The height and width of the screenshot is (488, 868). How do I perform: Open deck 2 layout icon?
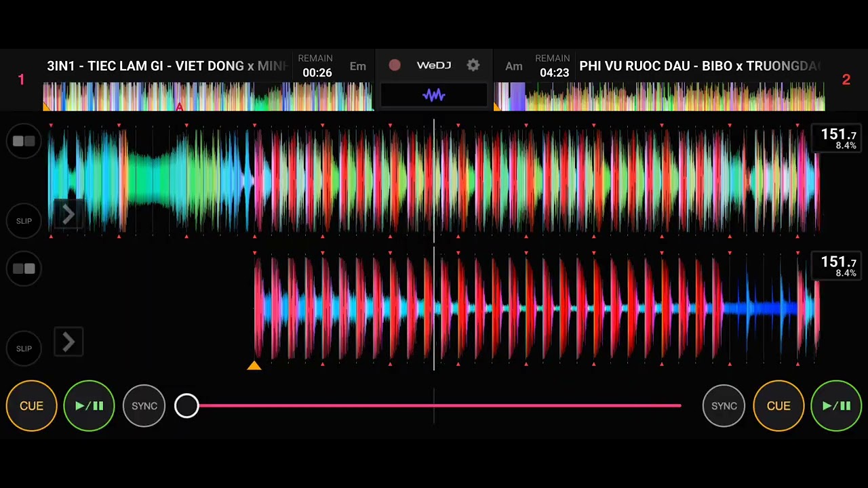[24, 269]
